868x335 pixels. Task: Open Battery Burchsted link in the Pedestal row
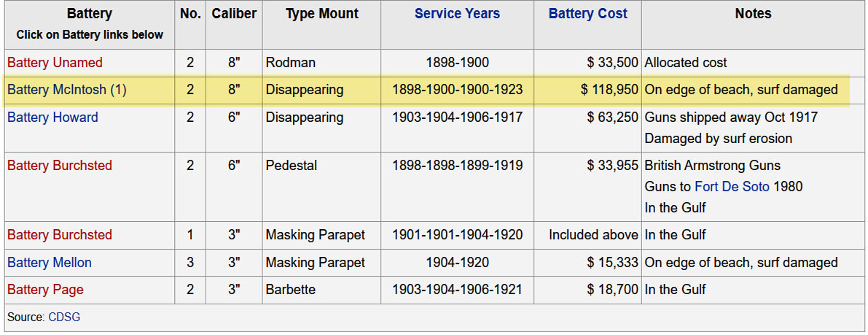click(x=59, y=166)
